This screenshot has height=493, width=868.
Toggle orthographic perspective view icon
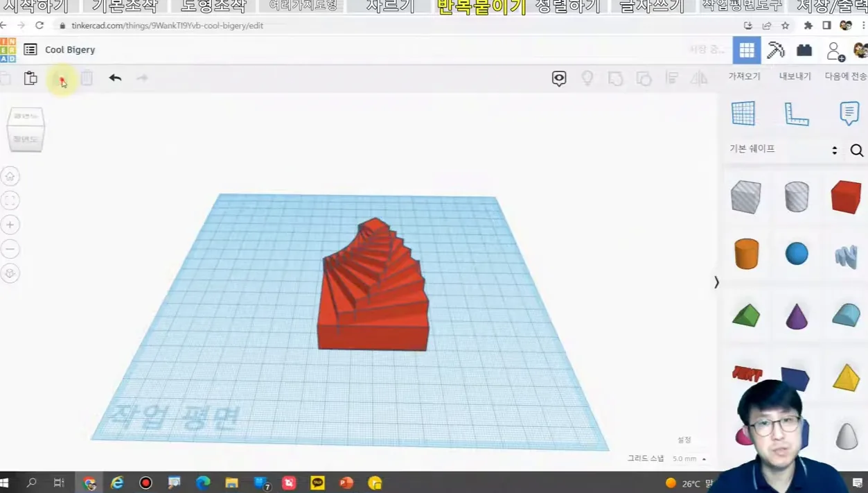coord(10,273)
